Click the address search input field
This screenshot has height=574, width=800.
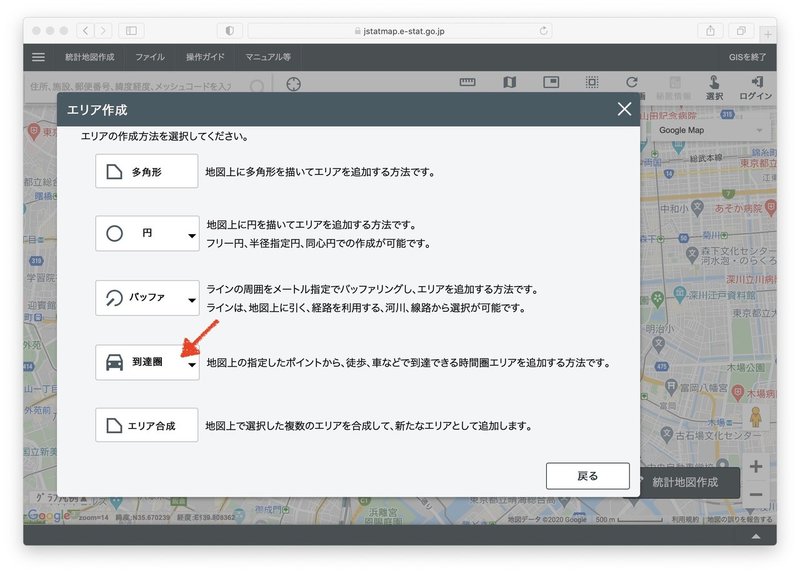coord(131,86)
